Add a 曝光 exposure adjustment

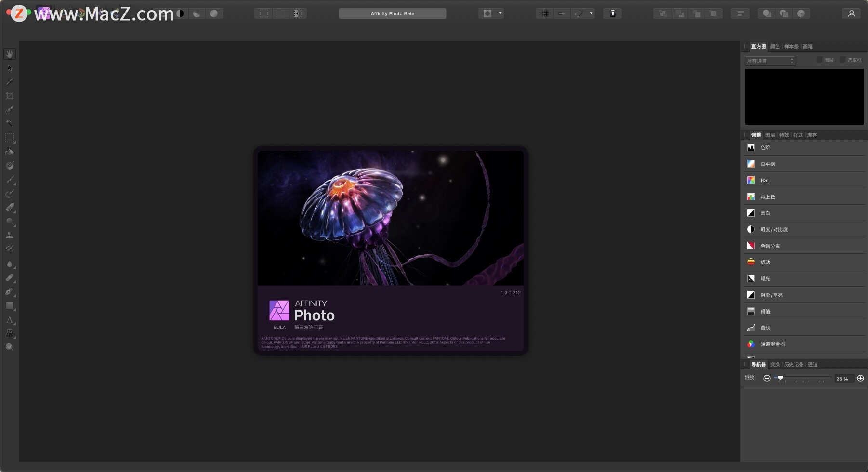point(804,279)
